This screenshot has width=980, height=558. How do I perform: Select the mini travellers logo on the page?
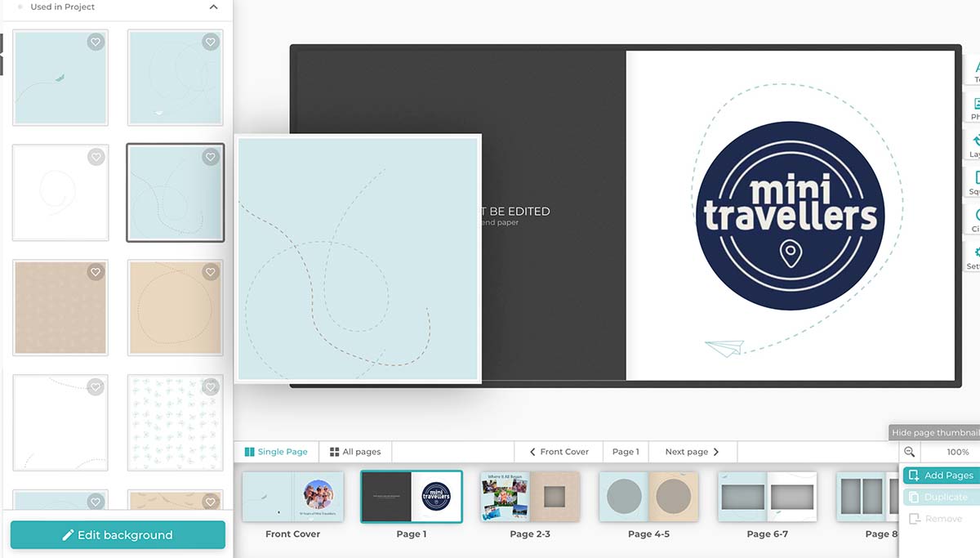pyautogui.click(x=791, y=214)
